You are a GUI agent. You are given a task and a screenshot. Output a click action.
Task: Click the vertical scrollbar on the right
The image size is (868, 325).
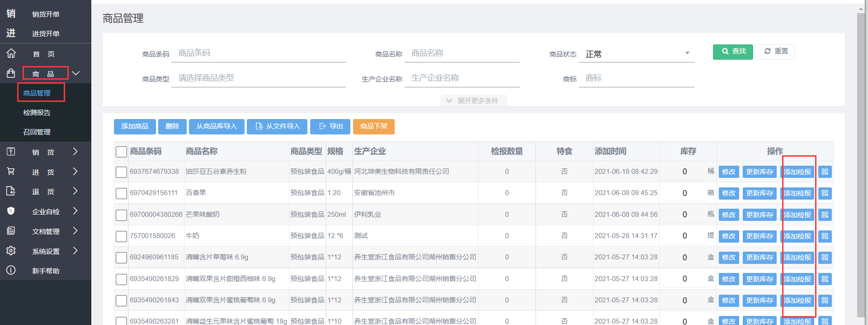tap(861, 163)
